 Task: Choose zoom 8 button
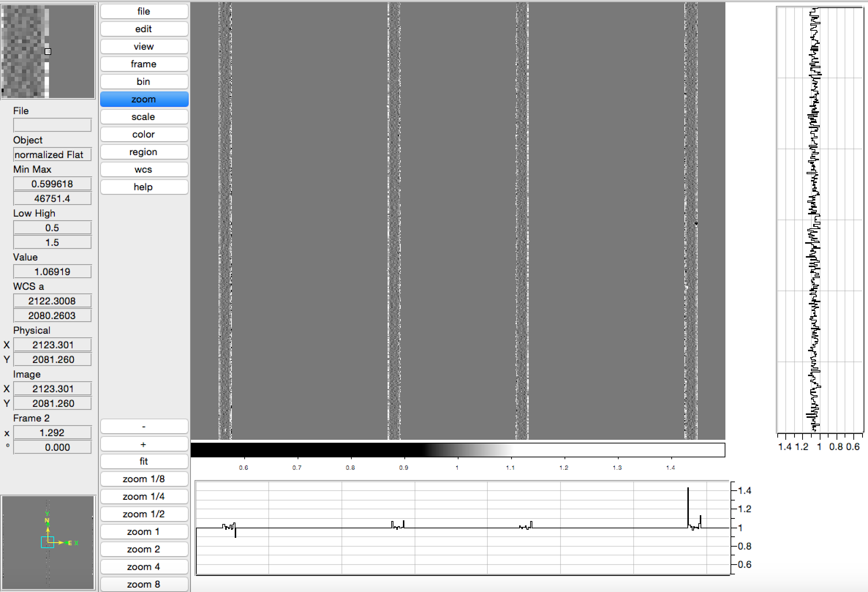(x=144, y=584)
